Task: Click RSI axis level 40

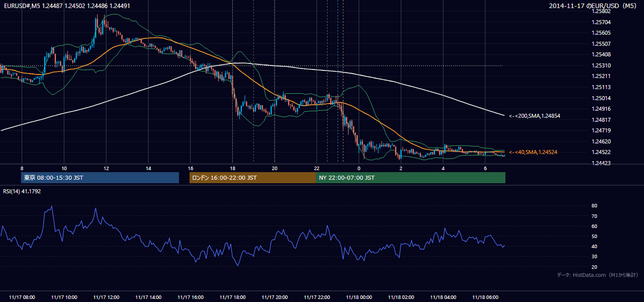Action: coord(595,246)
